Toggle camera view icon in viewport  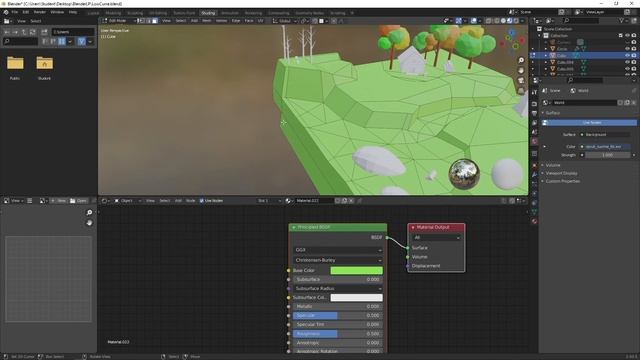(521, 80)
